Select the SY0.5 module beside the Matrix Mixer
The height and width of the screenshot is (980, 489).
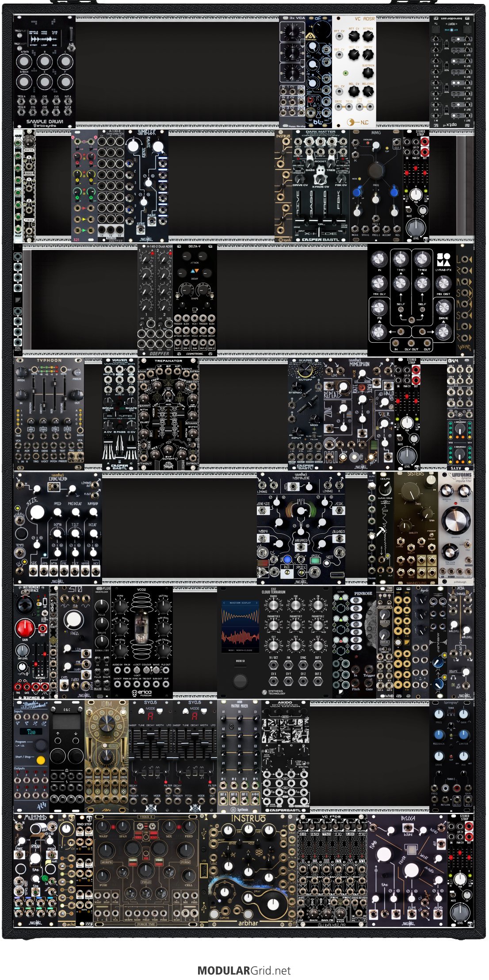(195, 755)
